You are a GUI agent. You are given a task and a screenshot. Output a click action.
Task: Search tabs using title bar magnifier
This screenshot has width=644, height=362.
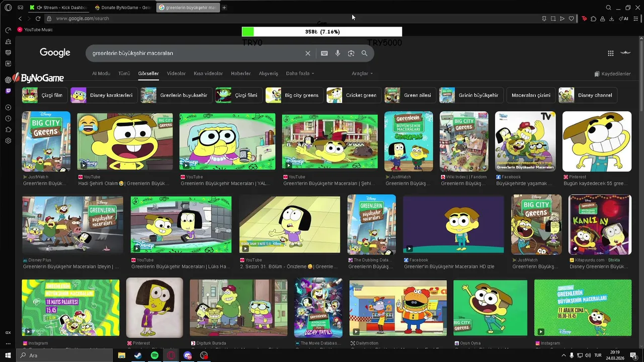click(608, 8)
